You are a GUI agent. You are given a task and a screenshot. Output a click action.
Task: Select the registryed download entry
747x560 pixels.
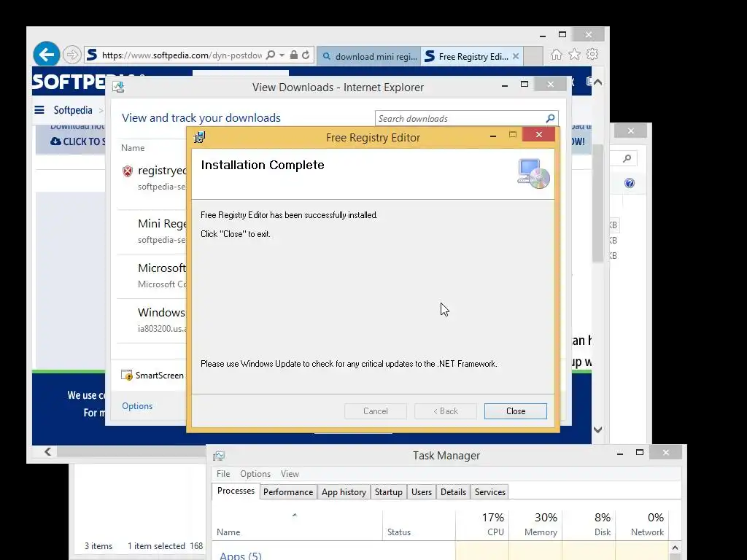[153, 178]
